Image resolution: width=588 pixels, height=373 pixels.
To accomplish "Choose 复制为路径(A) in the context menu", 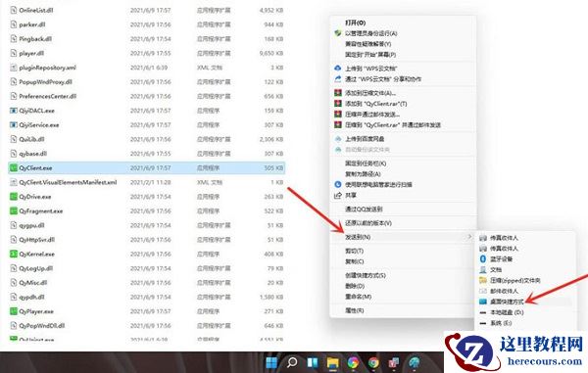I will tap(363, 174).
